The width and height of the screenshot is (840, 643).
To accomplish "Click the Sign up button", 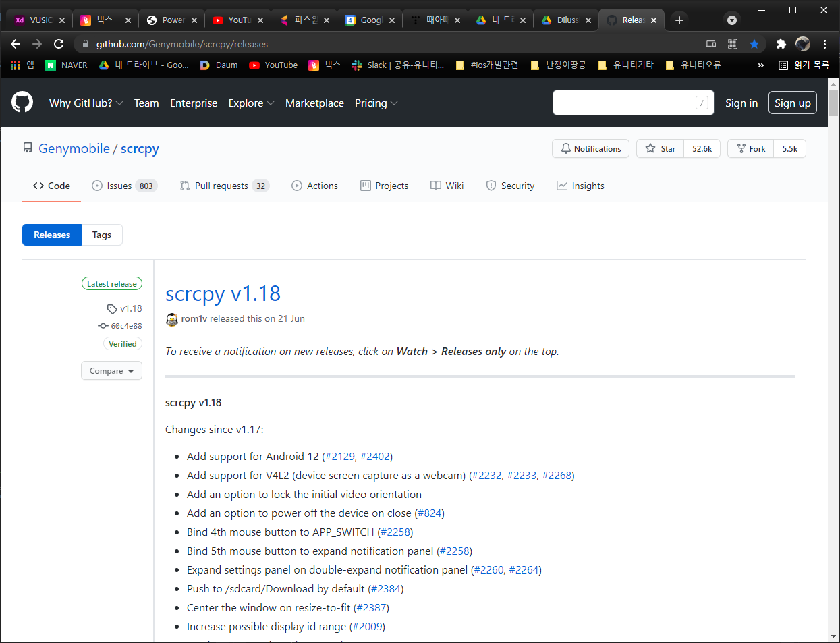I will (793, 103).
